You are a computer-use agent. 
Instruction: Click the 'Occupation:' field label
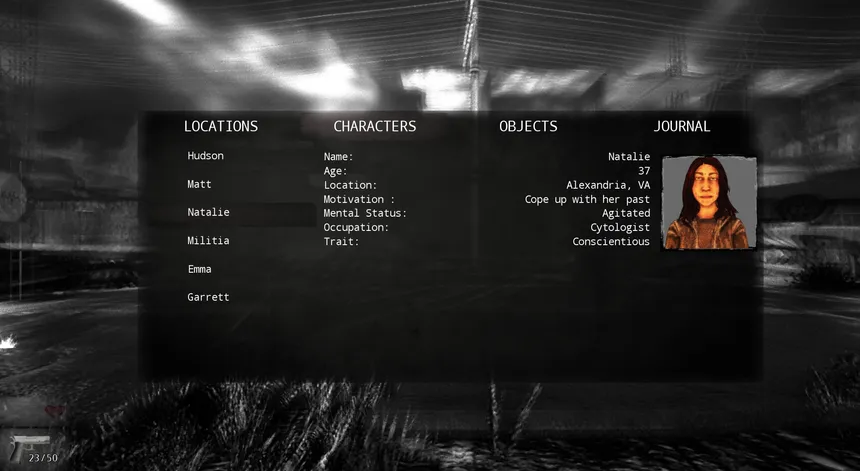point(356,228)
